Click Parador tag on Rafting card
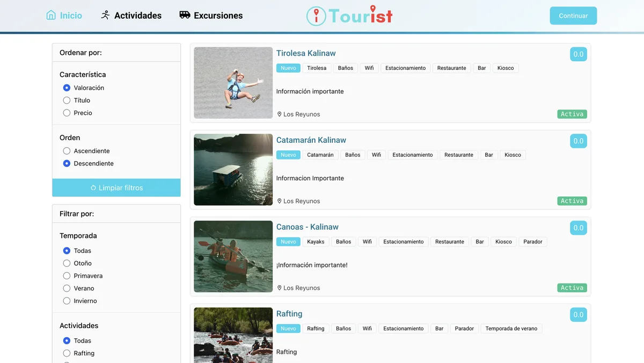The height and width of the screenshot is (363, 644). pyautogui.click(x=464, y=329)
